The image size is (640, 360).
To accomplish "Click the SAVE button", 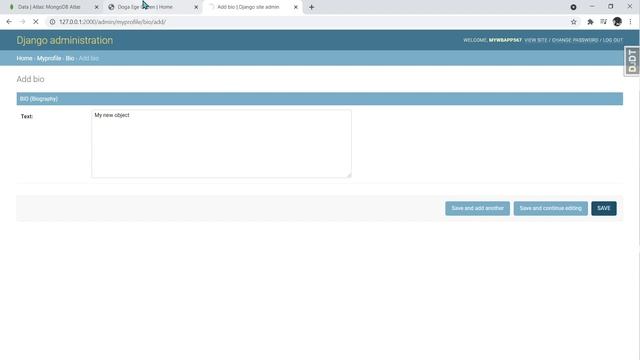I will (x=604, y=208).
